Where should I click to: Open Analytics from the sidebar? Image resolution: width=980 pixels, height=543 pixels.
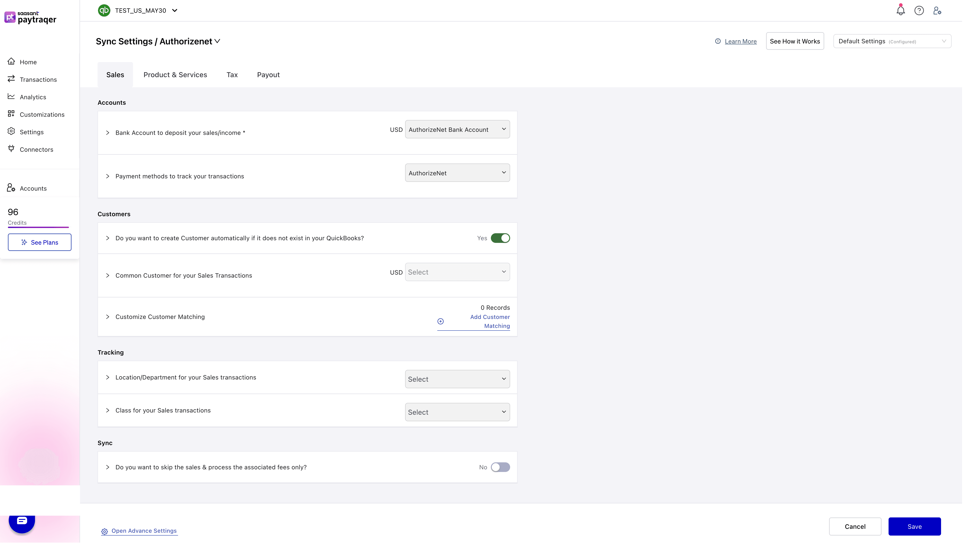point(33,97)
